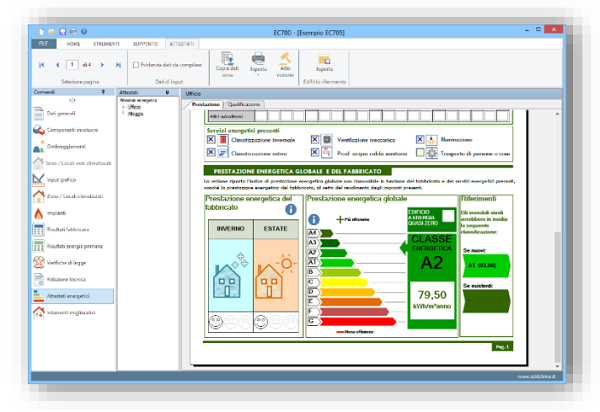Switch to the Qualificazione tab
Viewport: 600px width, 412px height.
point(244,104)
